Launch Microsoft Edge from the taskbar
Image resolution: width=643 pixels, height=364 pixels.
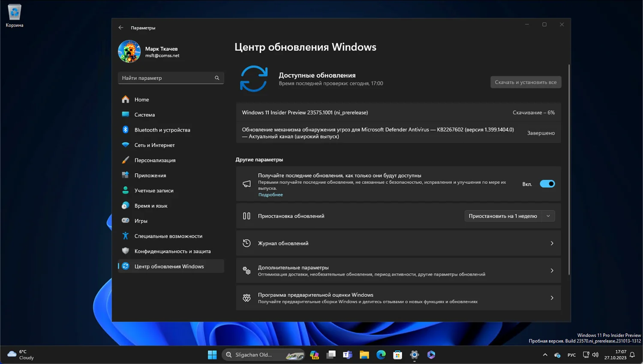click(381, 355)
